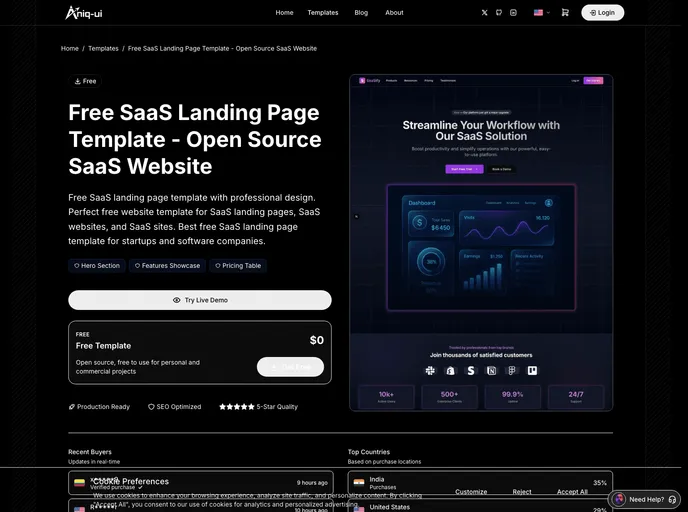Viewport: 688px width, 512px height.
Task: Click Reject in cookie banner
Action: point(522,492)
